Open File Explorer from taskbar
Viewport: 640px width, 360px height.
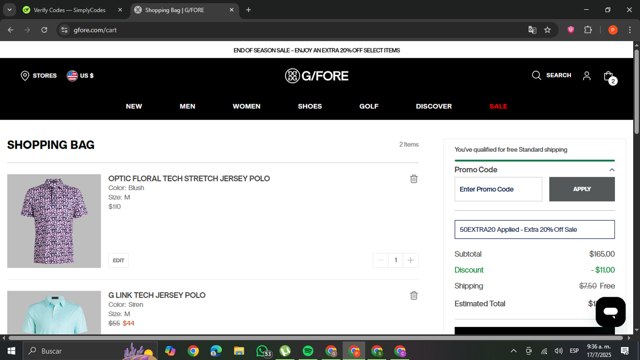click(239, 351)
